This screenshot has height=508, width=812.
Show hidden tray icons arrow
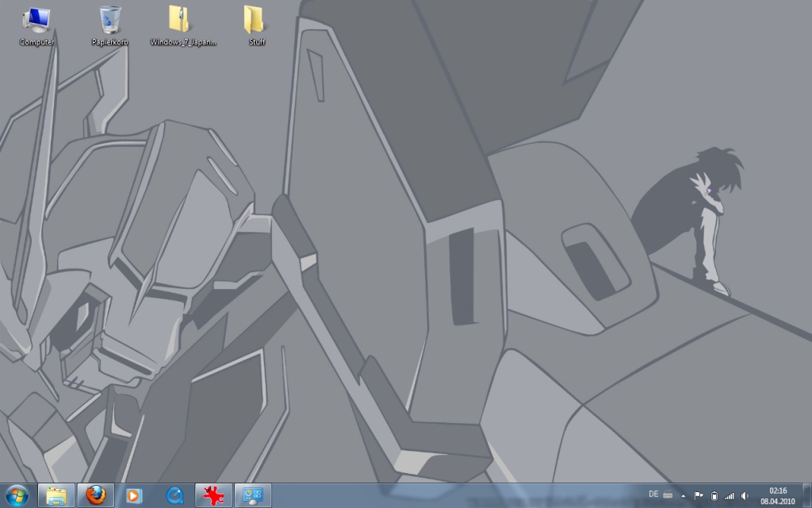coord(683,496)
